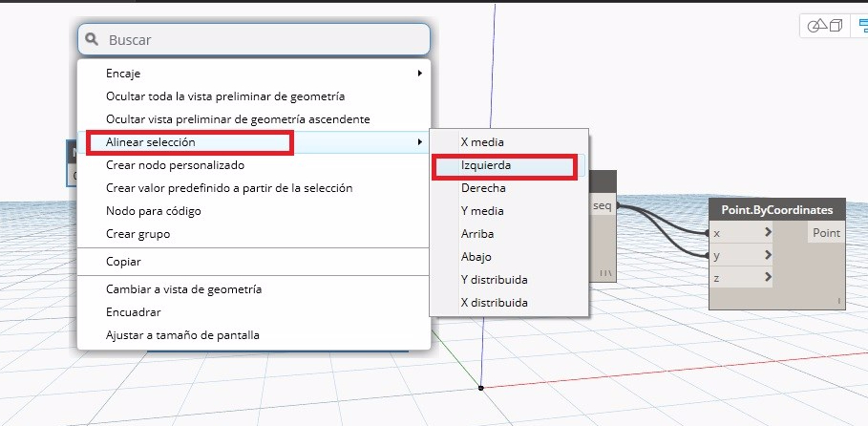
Task: Click the z input port arrow on Point.ByCoordinates
Action: [768, 277]
